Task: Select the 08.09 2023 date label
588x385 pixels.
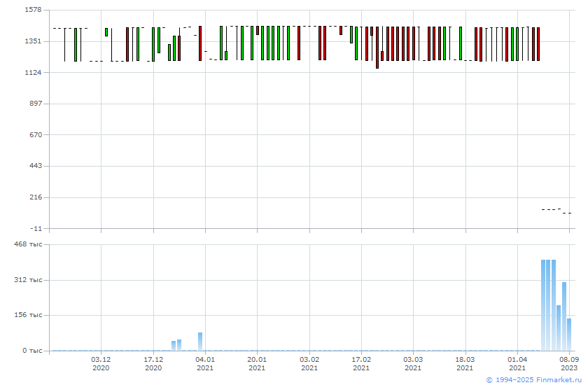Action: coord(569,363)
